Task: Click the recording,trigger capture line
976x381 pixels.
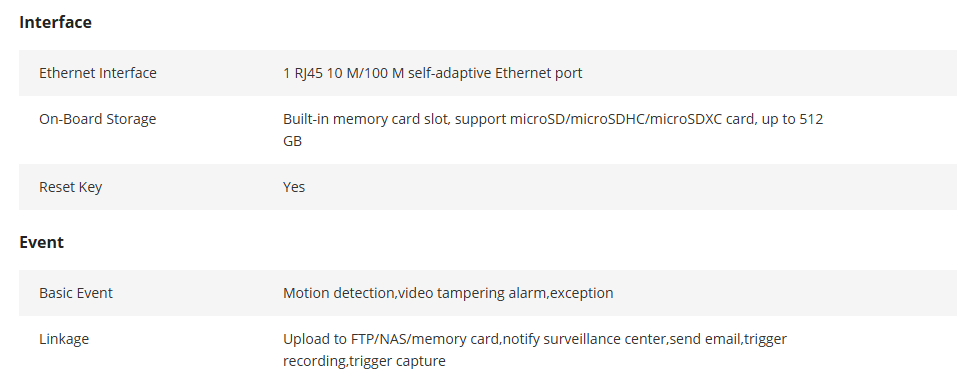Action: pyautogui.click(x=364, y=361)
